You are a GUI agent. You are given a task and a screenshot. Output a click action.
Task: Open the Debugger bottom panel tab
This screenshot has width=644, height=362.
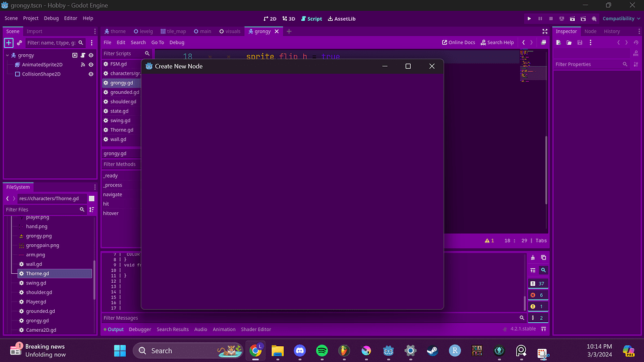coord(140,329)
